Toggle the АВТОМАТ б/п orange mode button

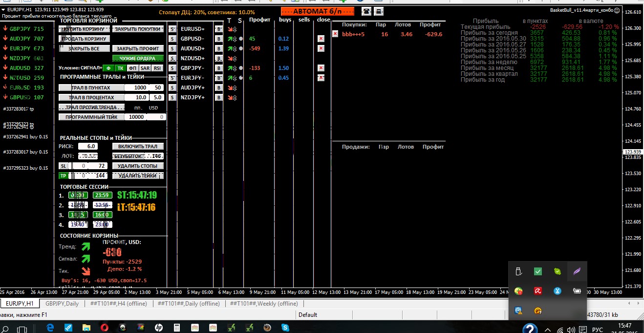[x=318, y=11]
